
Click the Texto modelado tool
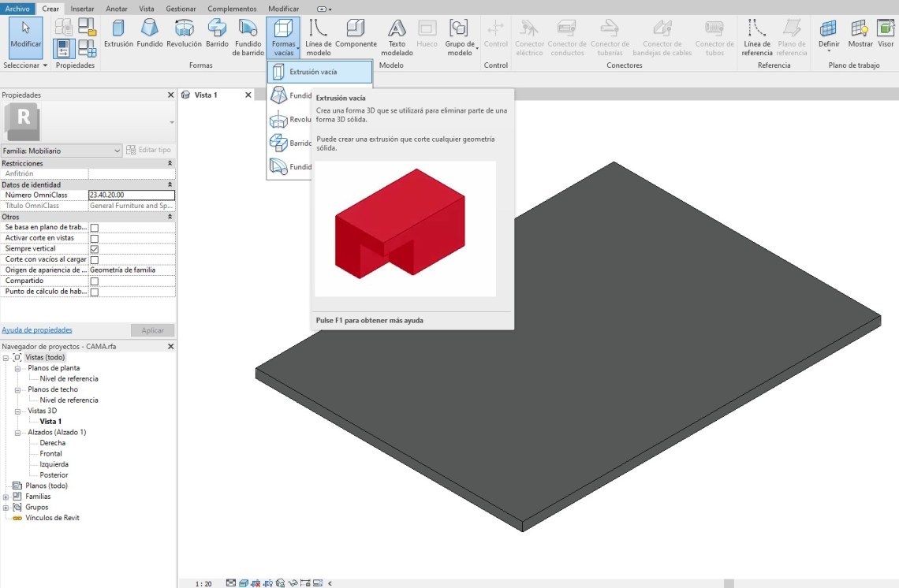[x=397, y=37]
